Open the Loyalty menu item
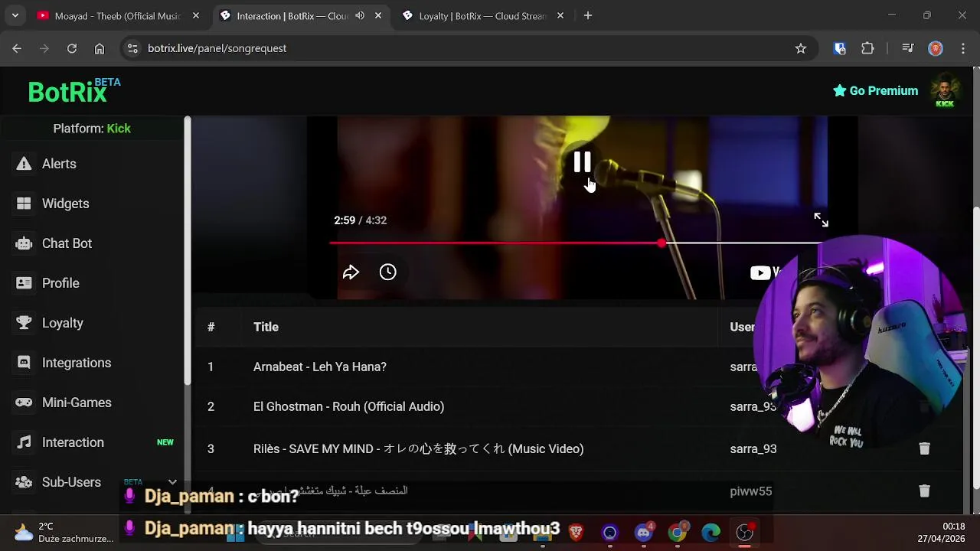 coord(63,323)
